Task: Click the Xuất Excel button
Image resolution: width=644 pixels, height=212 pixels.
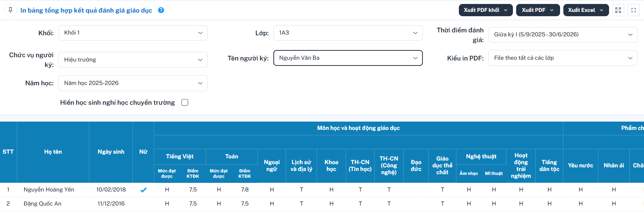Action: 586,10
